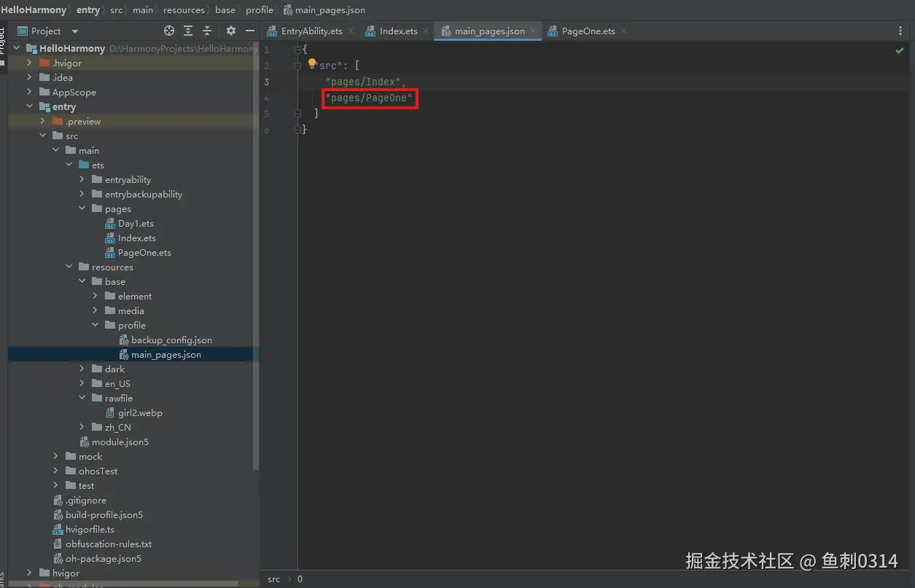Close the main_pages.json tab

(533, 31)
